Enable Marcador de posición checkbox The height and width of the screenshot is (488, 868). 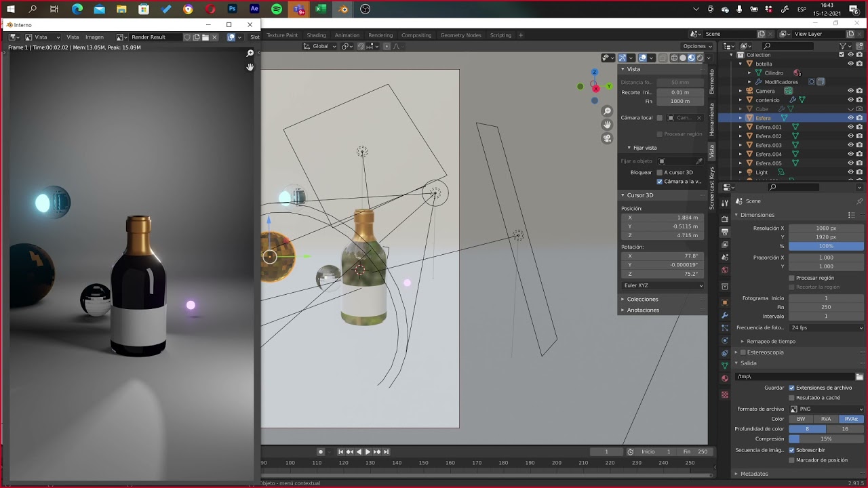click(x=791, y=460)
